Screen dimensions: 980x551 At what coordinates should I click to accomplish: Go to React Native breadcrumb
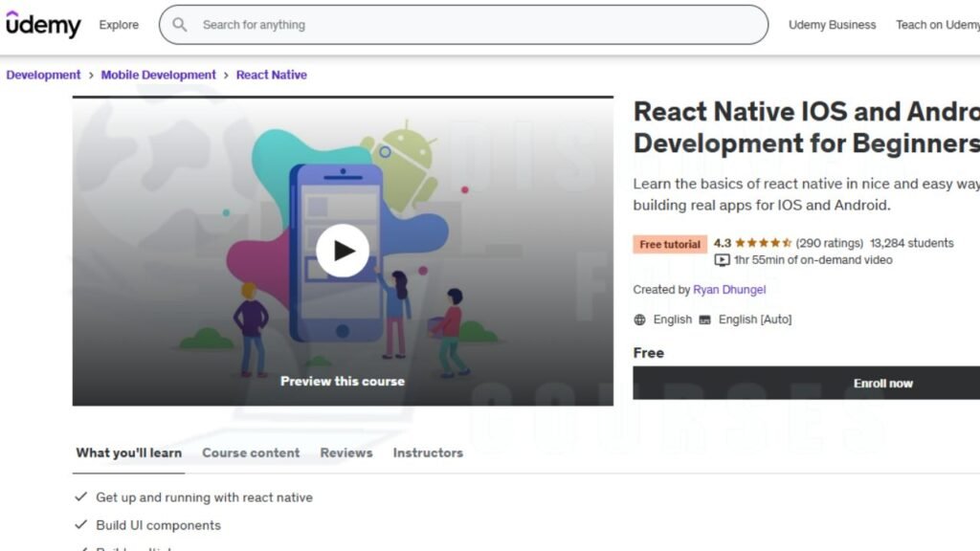tap(271, 75)
